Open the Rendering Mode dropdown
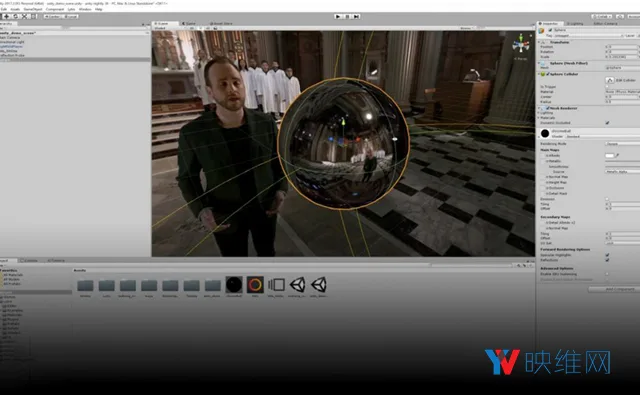 pyautogui.click(x=622, y=144)
